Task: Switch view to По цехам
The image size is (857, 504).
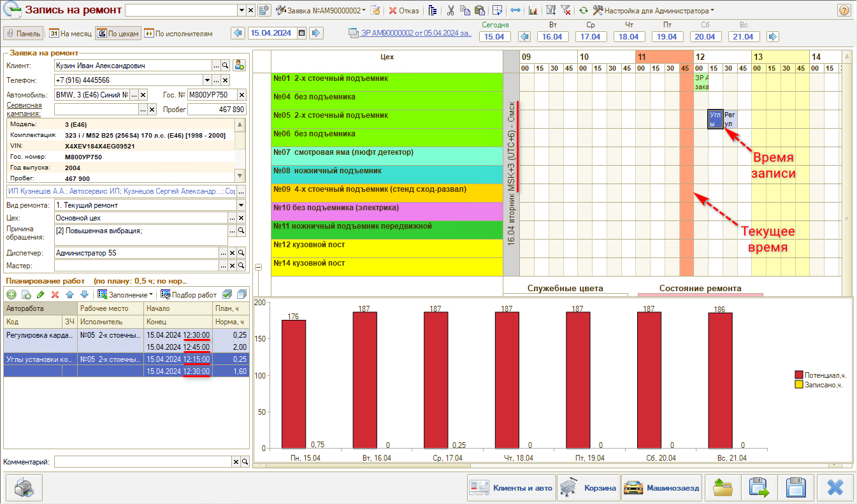Action: tap(118, 34)
